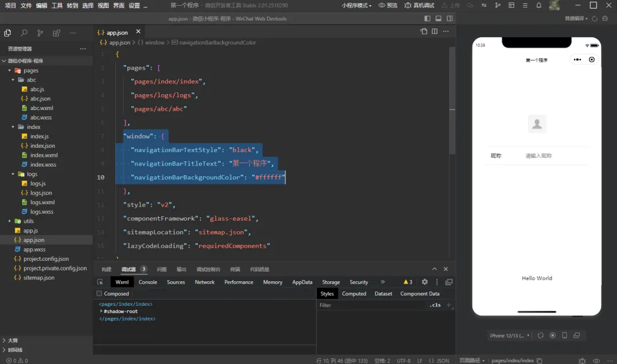Switch to the Computed styles tab
Image resolution: width=617 pixels, height=364 pixels.
[x=354, y=294]
